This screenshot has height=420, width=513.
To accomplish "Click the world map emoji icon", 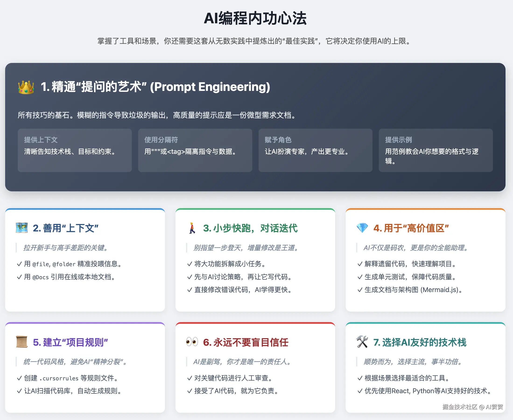I will tap(22, 228).
